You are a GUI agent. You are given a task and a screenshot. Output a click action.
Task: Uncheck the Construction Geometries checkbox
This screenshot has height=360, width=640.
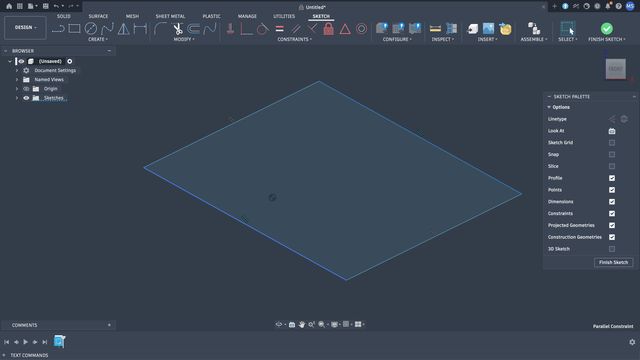click(611, 238)
